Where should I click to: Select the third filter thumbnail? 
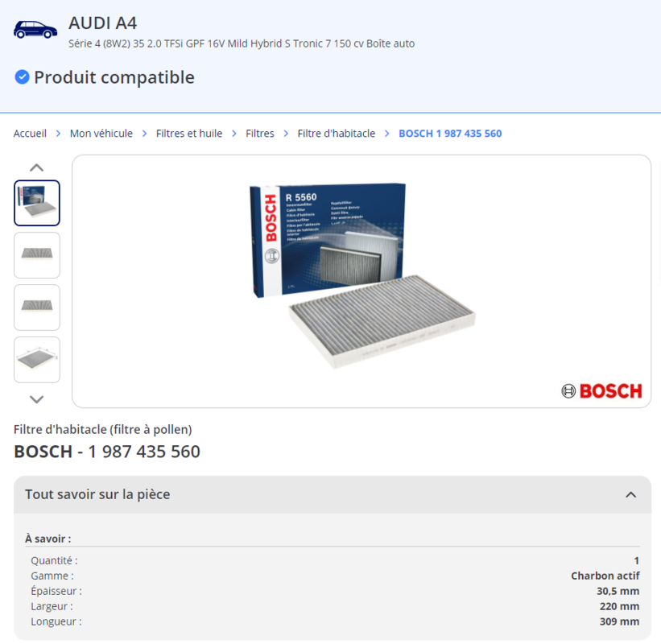(x=37, y=307)
